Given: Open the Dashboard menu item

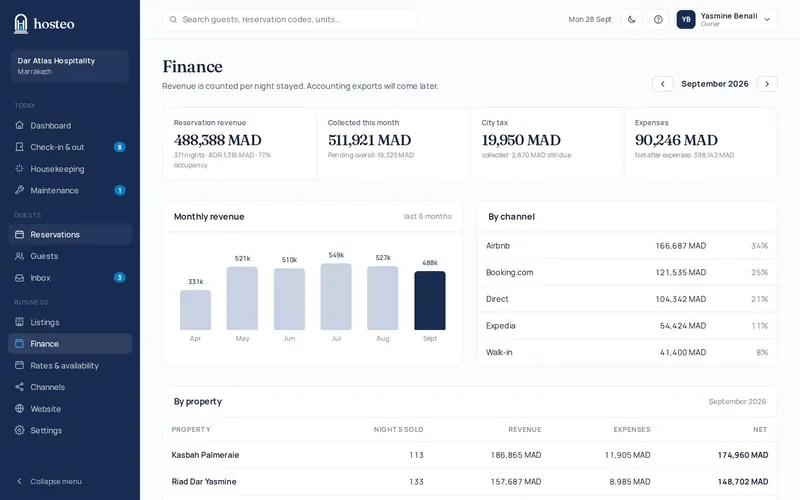Looking at the screenshot, I should pos(70,126).
